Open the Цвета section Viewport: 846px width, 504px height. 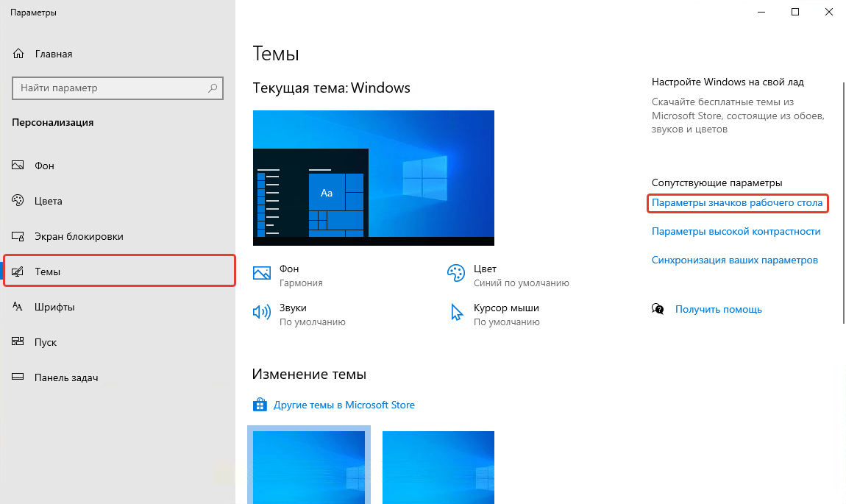pos(118,201)
